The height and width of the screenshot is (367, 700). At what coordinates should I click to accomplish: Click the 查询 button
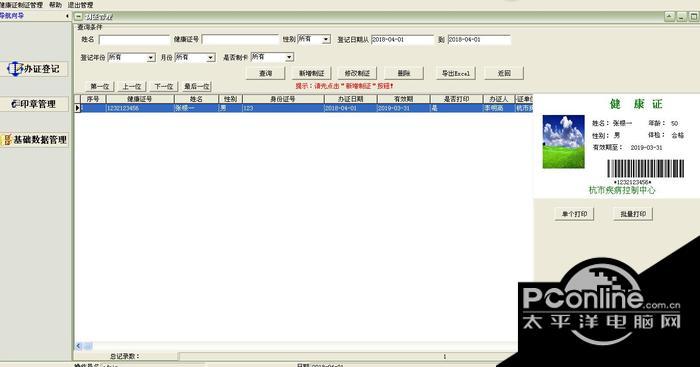click(266, 73)
